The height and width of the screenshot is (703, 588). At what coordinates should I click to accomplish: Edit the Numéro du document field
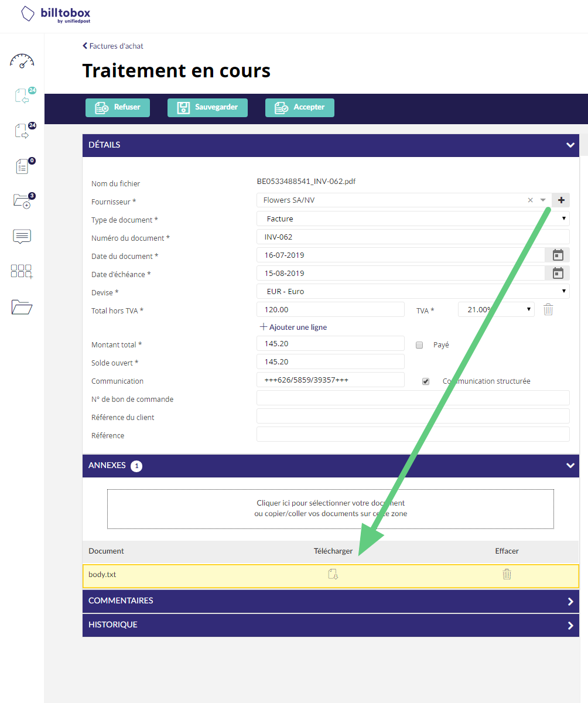413,237
